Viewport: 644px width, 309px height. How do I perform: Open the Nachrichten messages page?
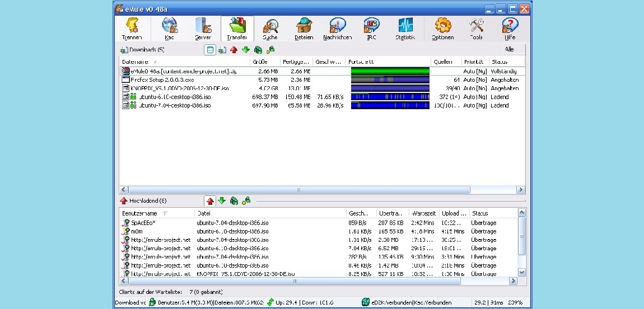click(x=338, y=29)
